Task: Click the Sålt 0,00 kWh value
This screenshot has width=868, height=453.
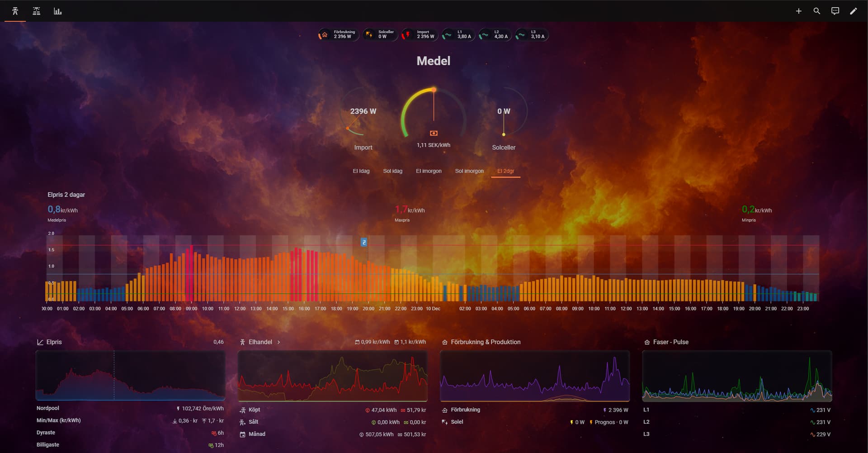Action: coord(385,422)
